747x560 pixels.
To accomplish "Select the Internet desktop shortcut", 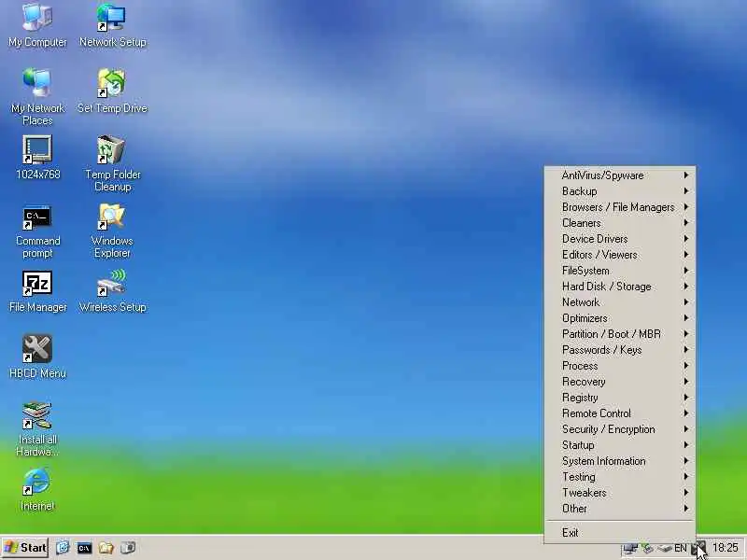I will 37,490.
